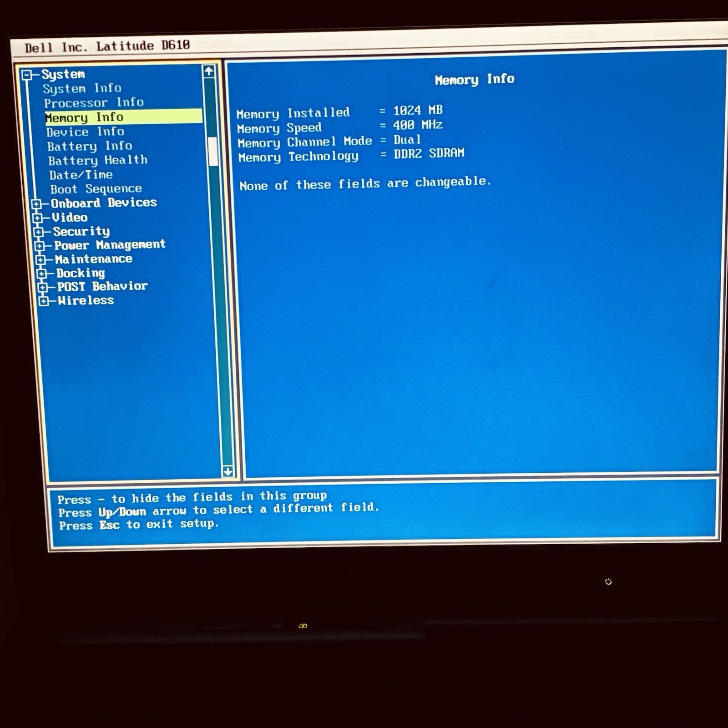Click the Memory Channel Mode Dual value

pyautogui.click(x=407, y=140)
